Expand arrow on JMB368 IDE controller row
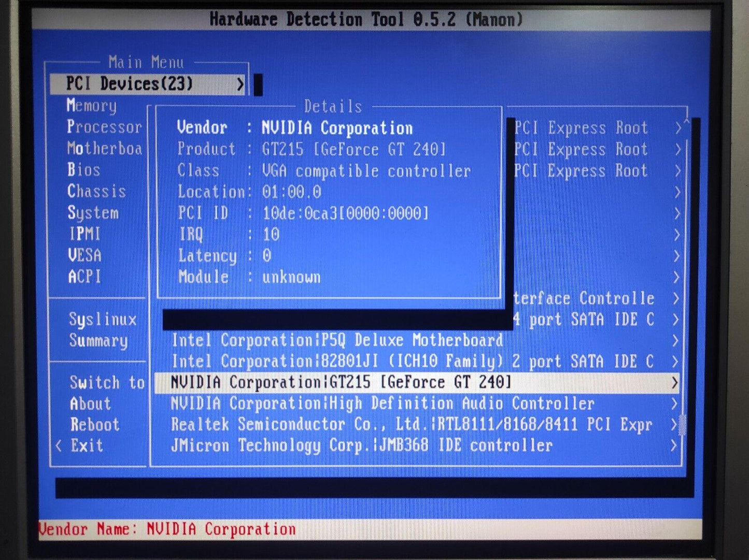 click(674, 446)
